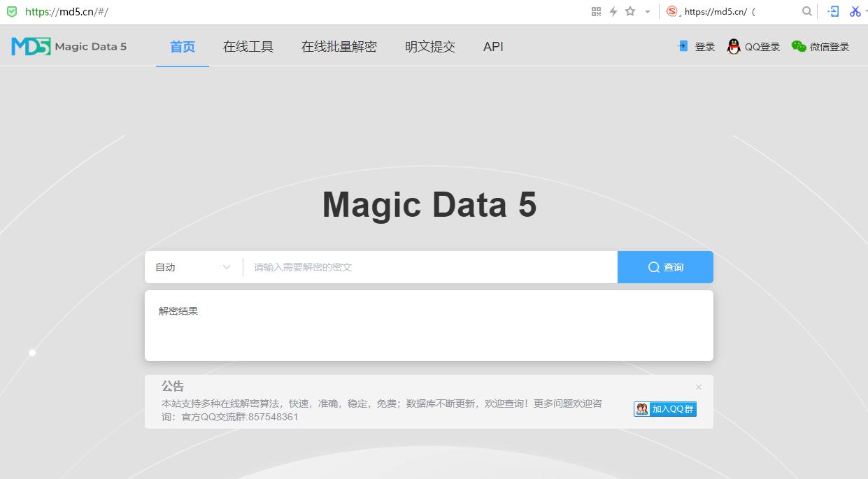Open the API menu item
The width and height of the screenshot is (868, 479).
click(493, 46)
